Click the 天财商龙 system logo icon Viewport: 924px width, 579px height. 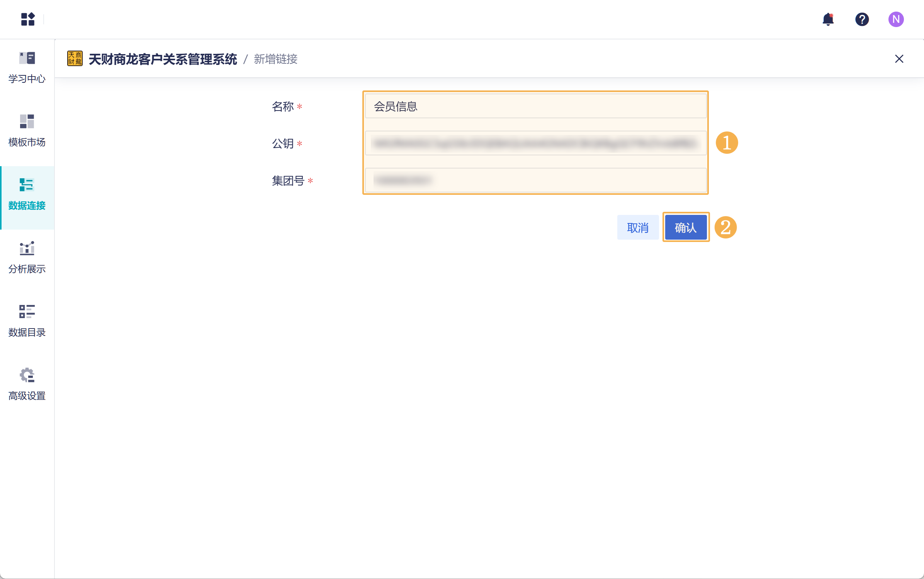75,59
